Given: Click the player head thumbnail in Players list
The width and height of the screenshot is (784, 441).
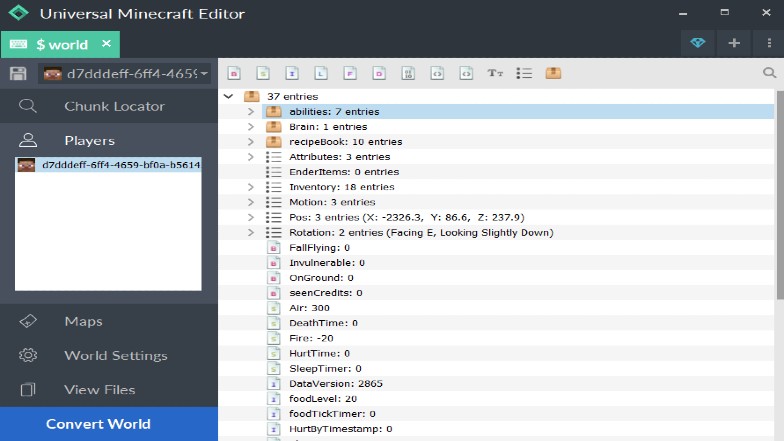Looking at the screenshot, I should [x=26, y=164].
